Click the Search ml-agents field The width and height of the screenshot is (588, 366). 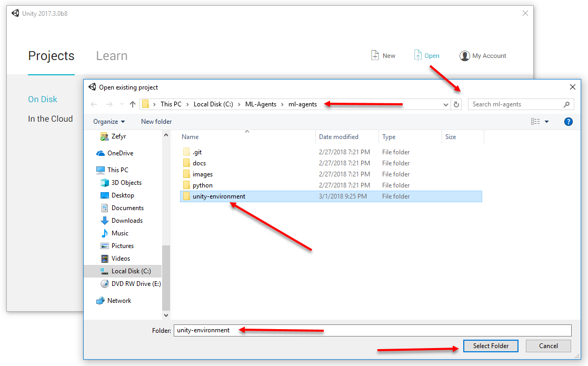(x=516, y=104)
